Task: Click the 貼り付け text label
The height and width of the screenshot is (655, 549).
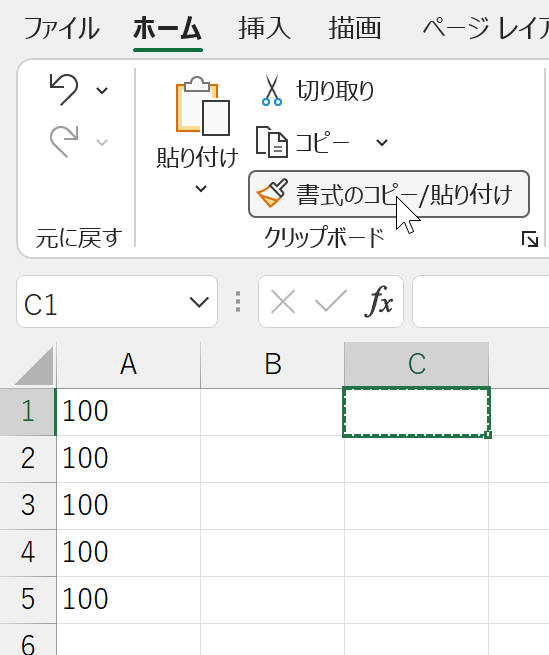Action: 197,157
